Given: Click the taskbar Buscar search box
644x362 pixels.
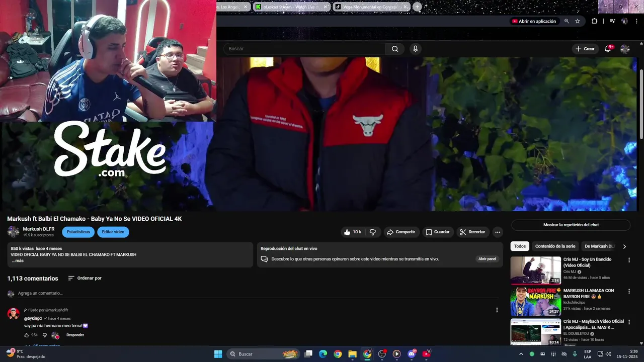Looking at the screenshot, I should click(x=263, y=354).
